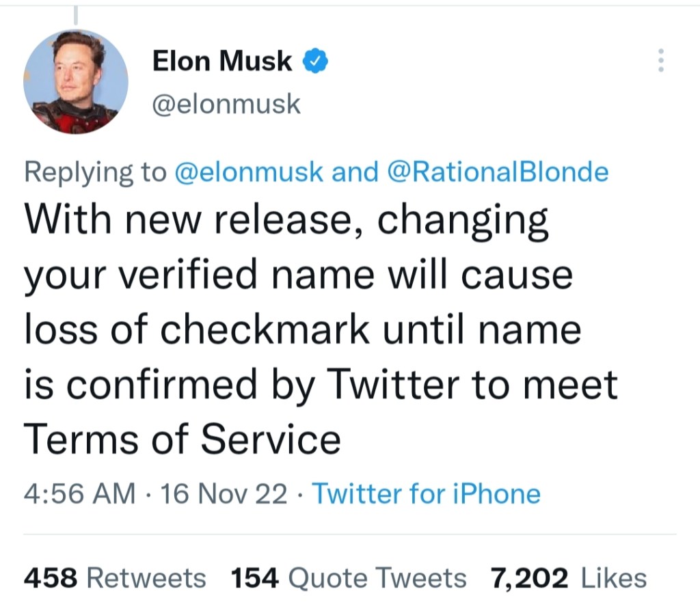This screenshot has height=611, width=700.
Task: Click the "Elon Musk" display name
Action: 221,62
